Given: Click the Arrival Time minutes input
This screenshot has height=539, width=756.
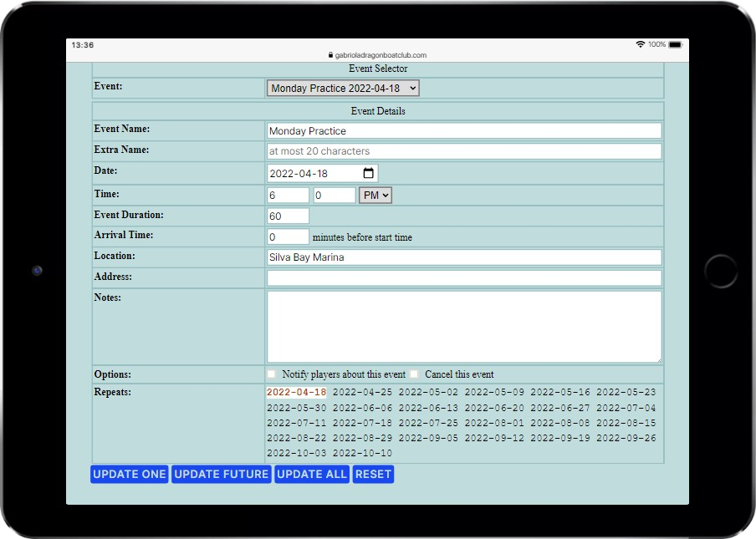Looking at the screenshot, I should pyautogui.click(x=288, y=236).
